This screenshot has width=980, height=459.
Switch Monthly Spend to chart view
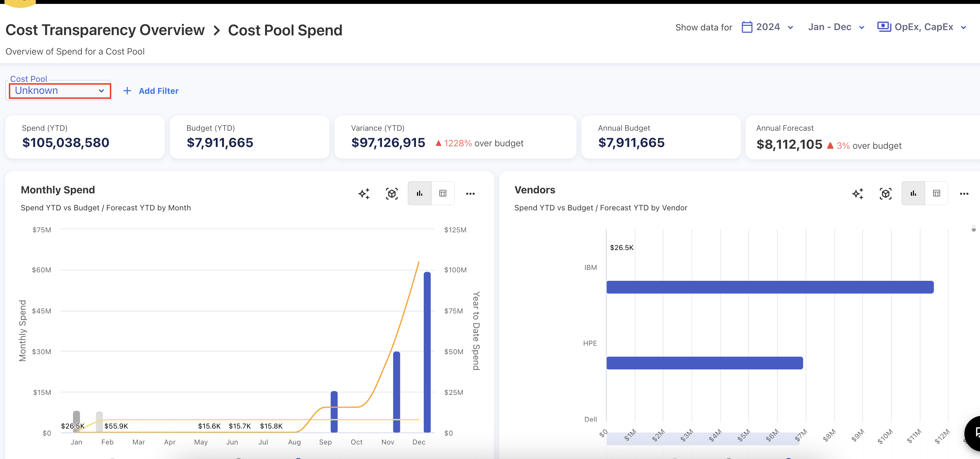point(419,194)
